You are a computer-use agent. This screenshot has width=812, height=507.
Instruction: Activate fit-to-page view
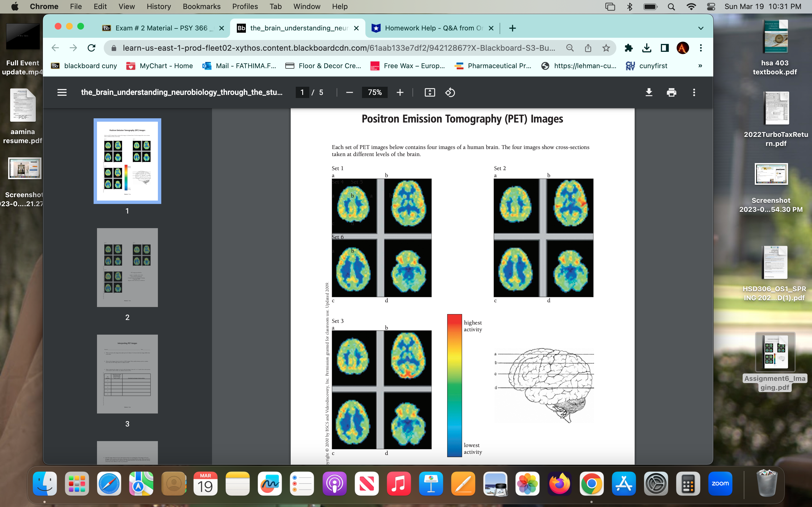[x=430, y=93]
